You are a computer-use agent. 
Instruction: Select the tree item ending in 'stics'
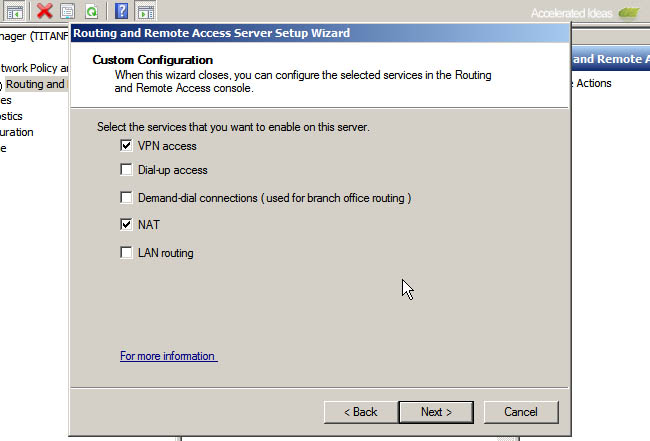point(11,116)
